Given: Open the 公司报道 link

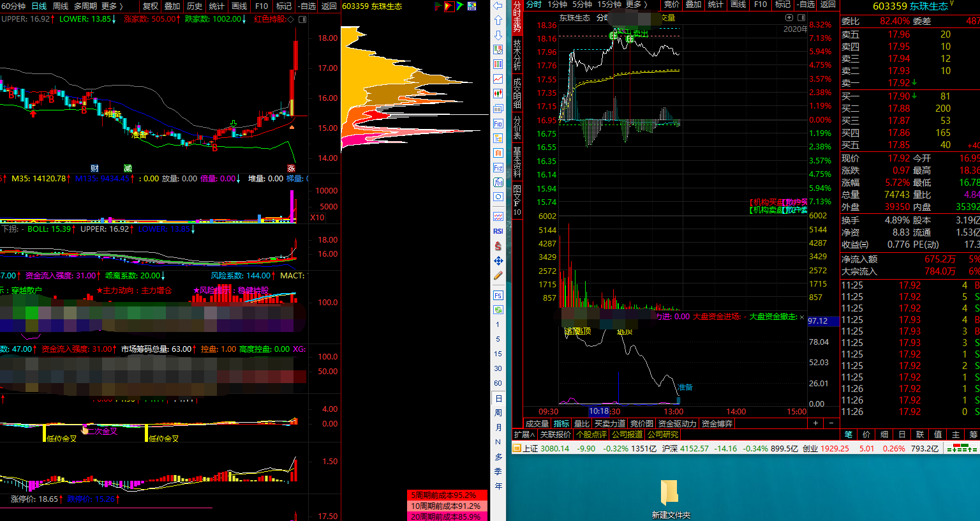Looking at the screenshot, I should (627, 434).
